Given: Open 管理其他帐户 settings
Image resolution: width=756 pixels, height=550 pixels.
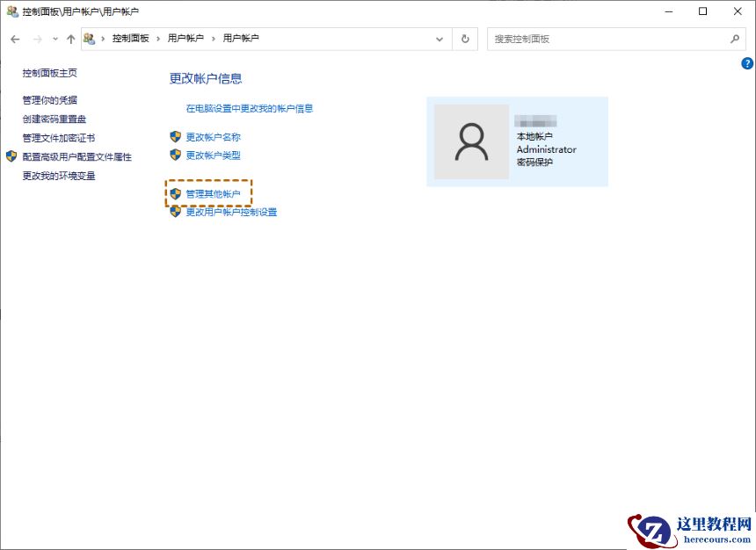Looking at the screenshot, I should pos(211,192).
